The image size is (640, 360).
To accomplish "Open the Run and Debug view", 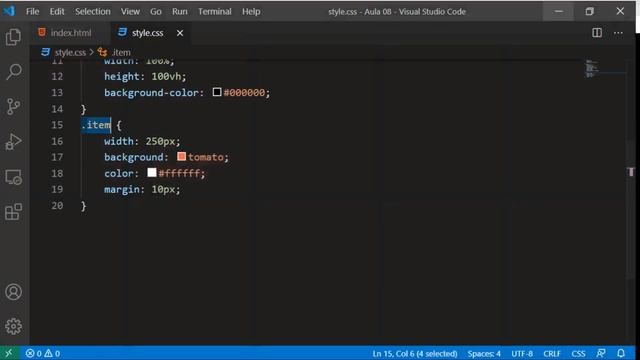I will (13, 142).
